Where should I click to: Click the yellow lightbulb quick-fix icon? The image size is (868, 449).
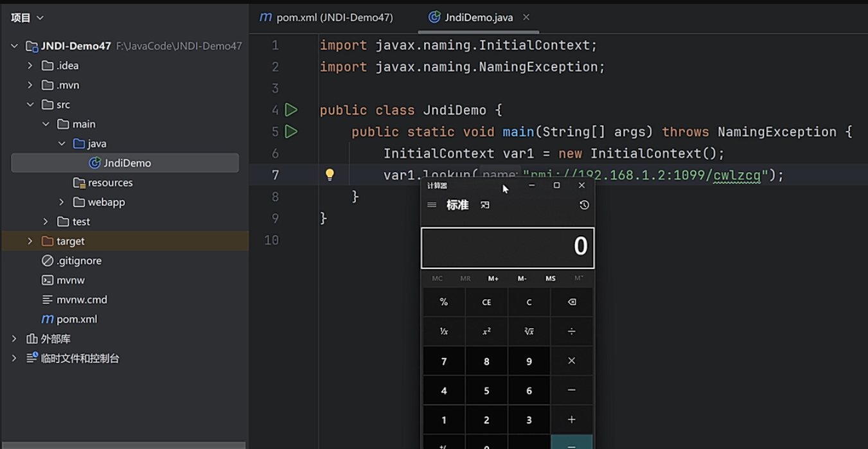point(330,175)
